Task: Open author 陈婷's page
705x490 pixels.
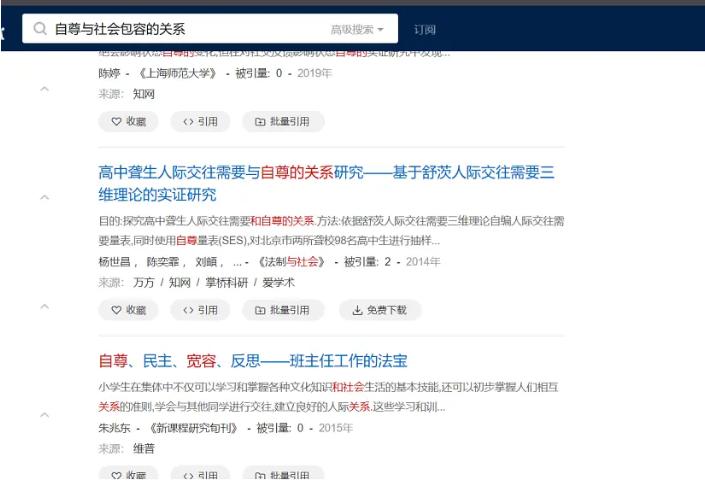Action: [109, 73]
